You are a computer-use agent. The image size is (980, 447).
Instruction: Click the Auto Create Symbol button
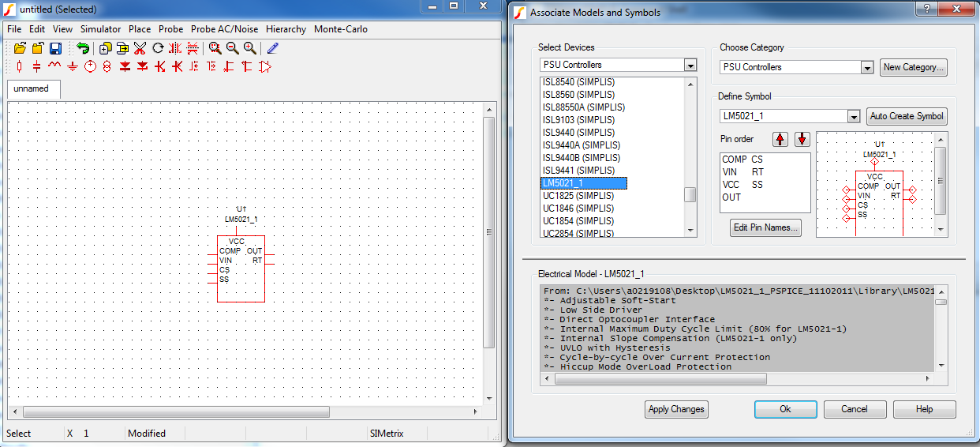[907, 116]
